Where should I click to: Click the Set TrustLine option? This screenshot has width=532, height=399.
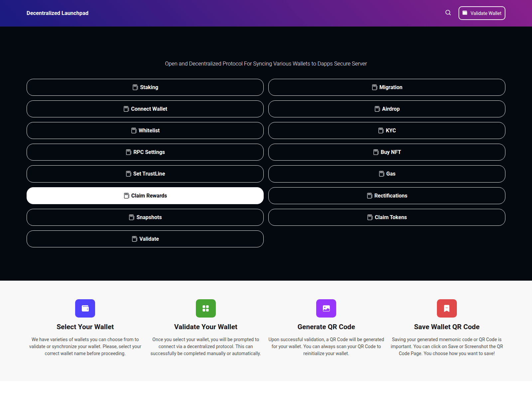pyautogui.click(x=145, y=174)
